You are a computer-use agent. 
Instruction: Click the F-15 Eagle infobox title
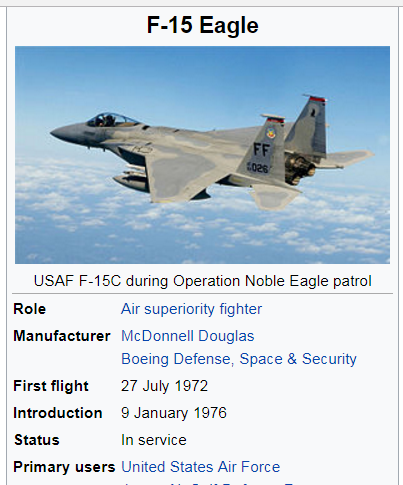[x=203, y=25]
